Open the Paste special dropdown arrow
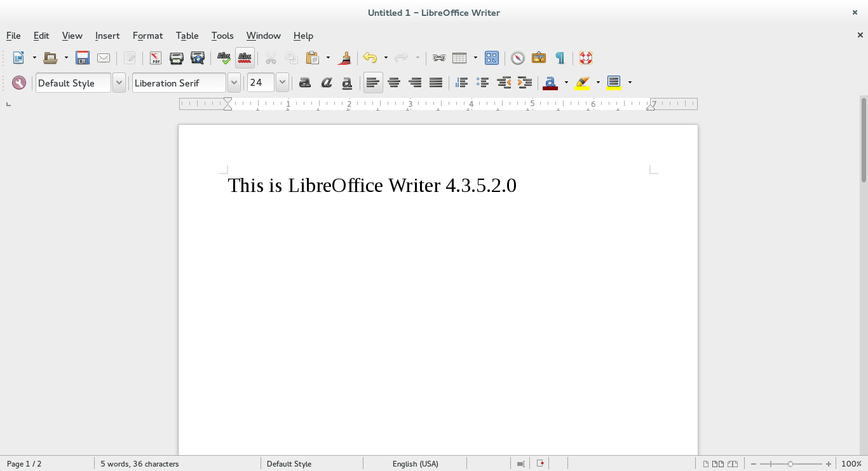 329,58
